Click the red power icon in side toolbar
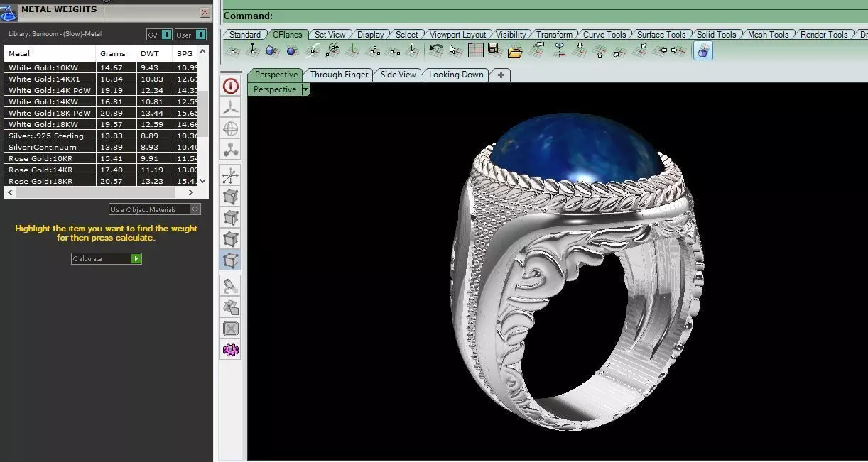This screenshot has height=462, width=868. click(231, 87)
